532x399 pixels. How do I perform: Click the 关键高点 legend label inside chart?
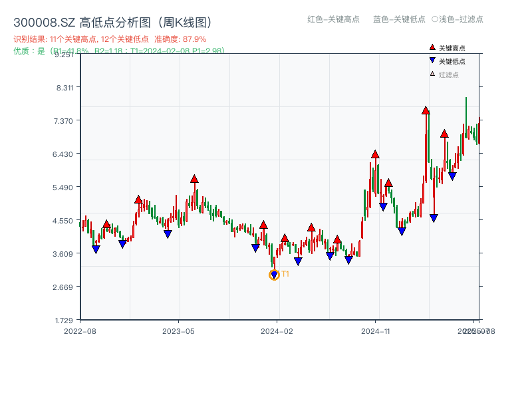pyautogui.click(x=452, y=48)
